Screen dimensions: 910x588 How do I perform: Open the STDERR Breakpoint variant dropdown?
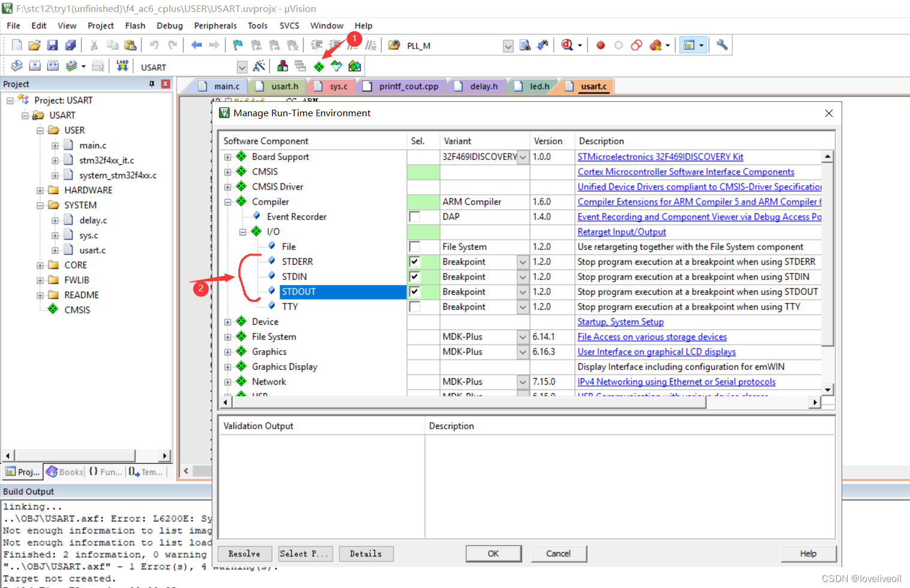pyautogui.click(x=523, y=262)
